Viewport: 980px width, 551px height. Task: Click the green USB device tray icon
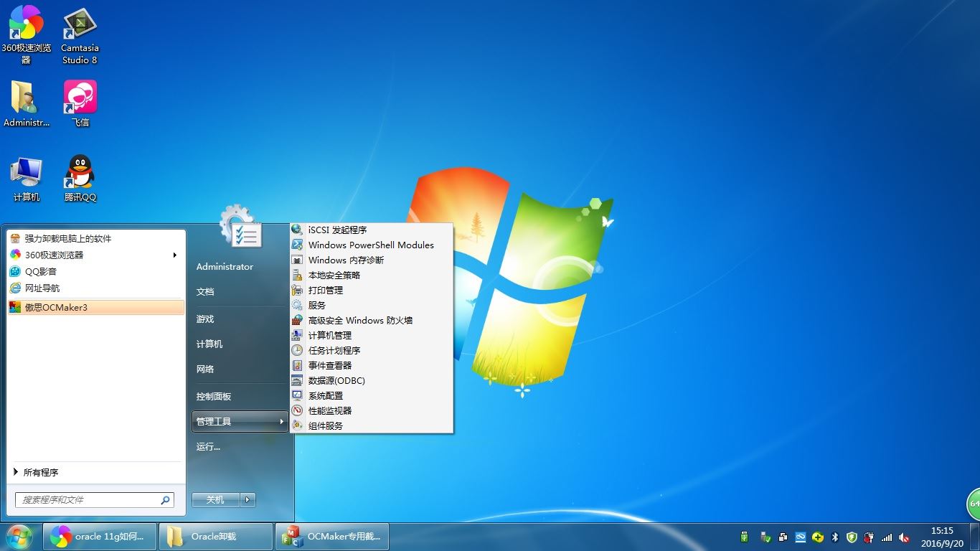coord(745,537)
